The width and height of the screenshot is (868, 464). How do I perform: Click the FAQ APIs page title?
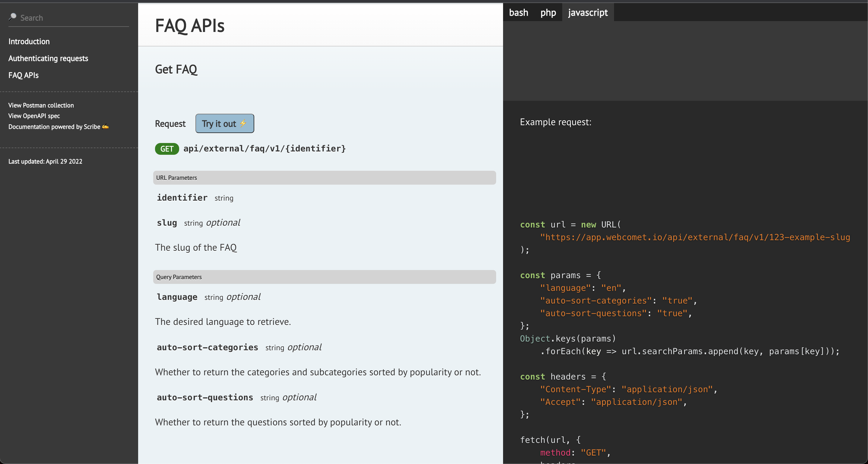[190, 25]
